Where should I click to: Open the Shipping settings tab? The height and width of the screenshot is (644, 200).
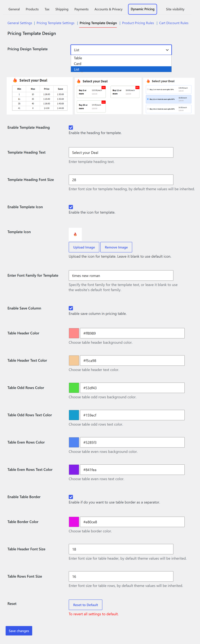(x=62, y=9)
